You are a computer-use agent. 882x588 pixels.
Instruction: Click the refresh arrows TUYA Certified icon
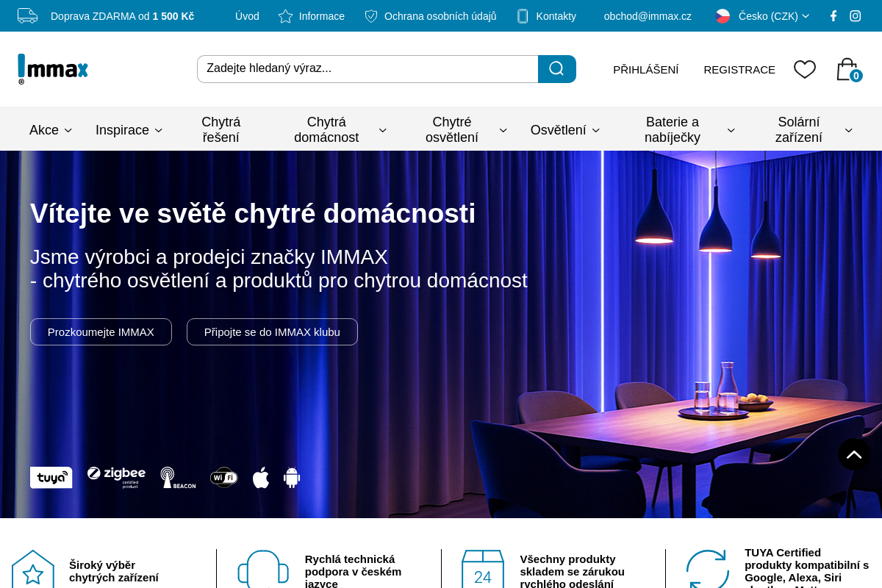[707, 569]
